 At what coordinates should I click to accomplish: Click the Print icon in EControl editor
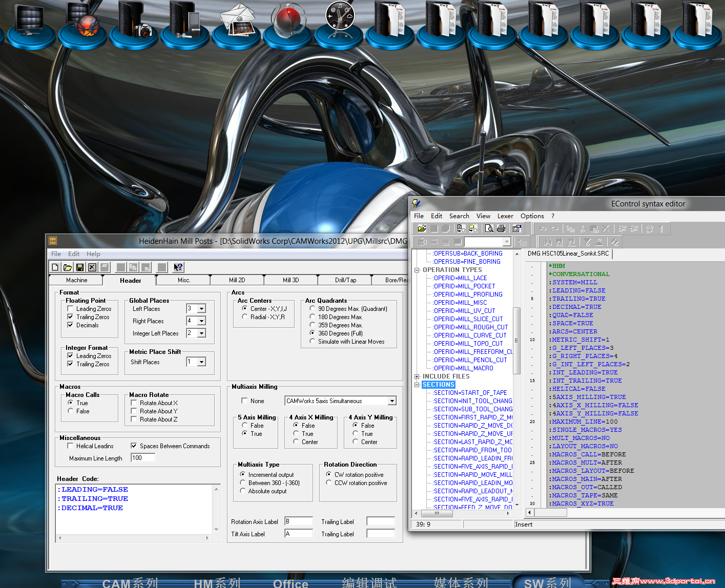click(x=501, y=228)
